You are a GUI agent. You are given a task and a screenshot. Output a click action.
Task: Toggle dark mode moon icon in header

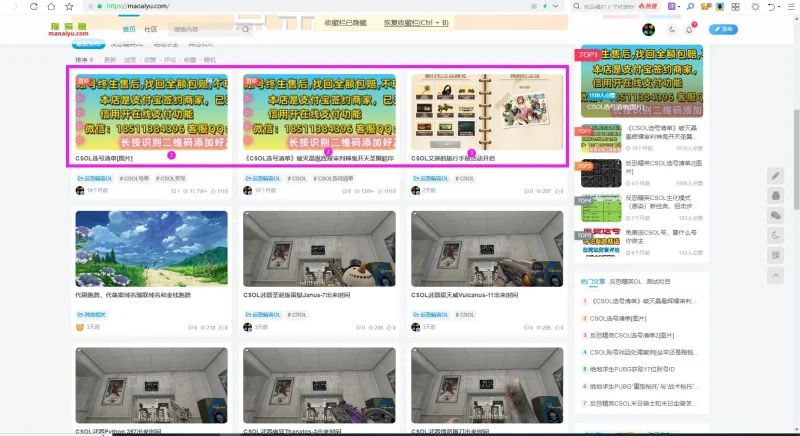(x=672, y=30)
